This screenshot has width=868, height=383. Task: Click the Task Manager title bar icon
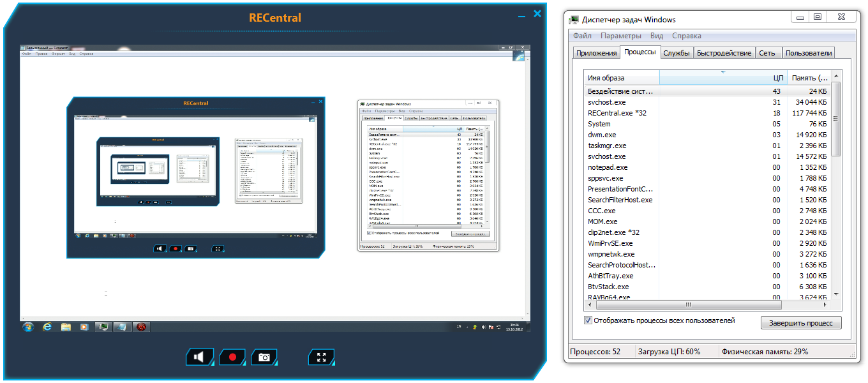pyautogui.click(x=574, y=19)
